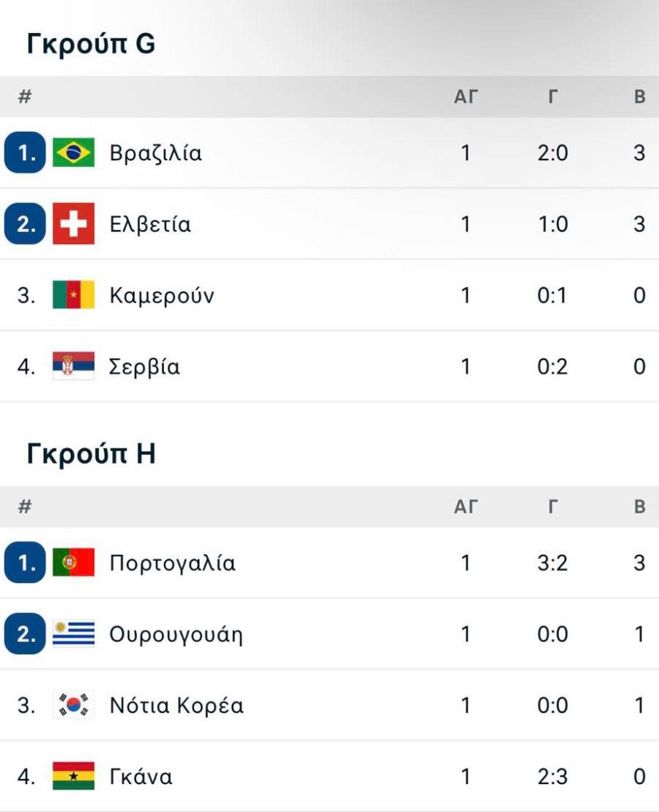
Task: Click position badge 2 next to Uruguay
Action: coord(25,634)
